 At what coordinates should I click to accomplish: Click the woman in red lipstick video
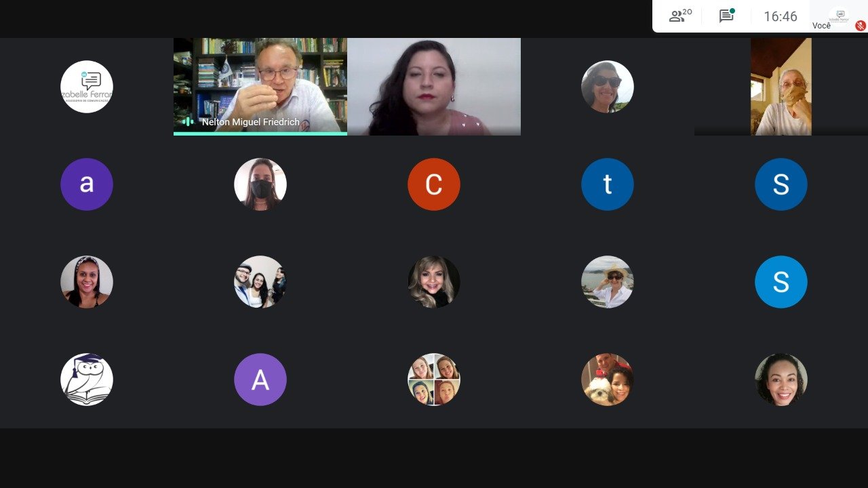(434, 87)
